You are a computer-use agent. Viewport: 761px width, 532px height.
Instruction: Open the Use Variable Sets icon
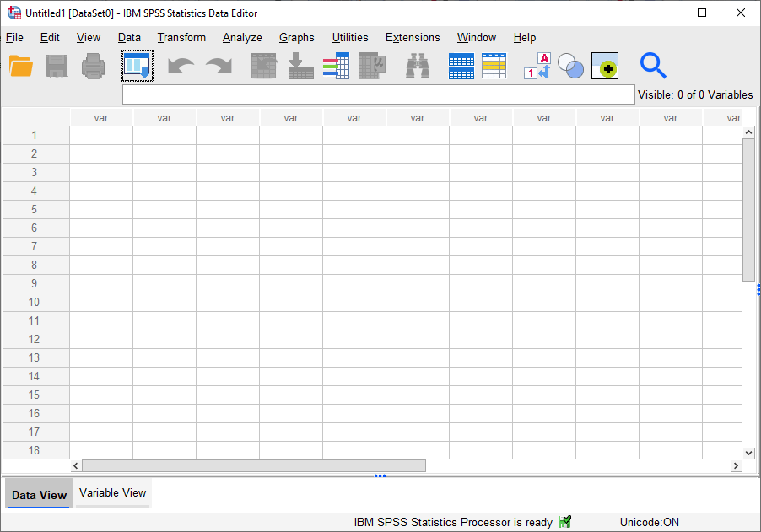tap(570, 66)
